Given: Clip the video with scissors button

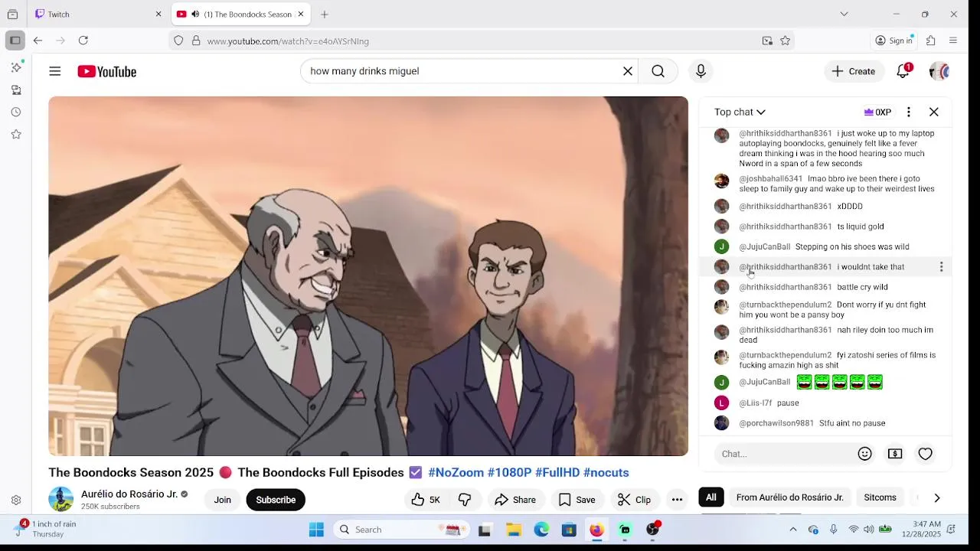Looking at the screenshot, I should [634, 500].
